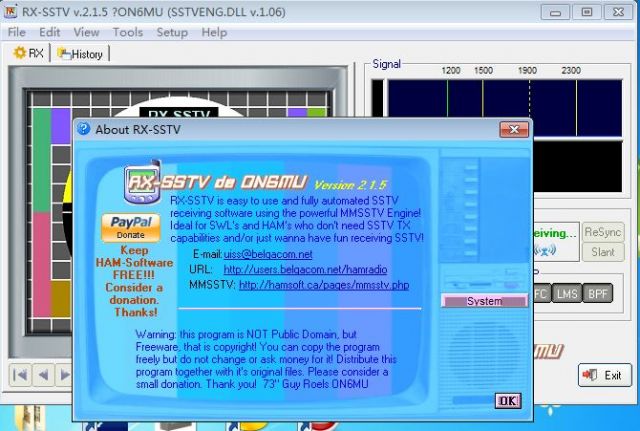The height and width of the screenshot is (431, 640).
Task: Open the hamsoft.ca MMSSTV link
Action: [x=324, y=285]
